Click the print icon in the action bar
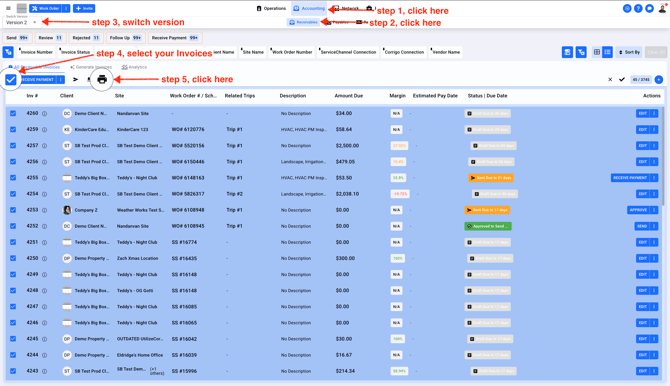 point(102,79)
